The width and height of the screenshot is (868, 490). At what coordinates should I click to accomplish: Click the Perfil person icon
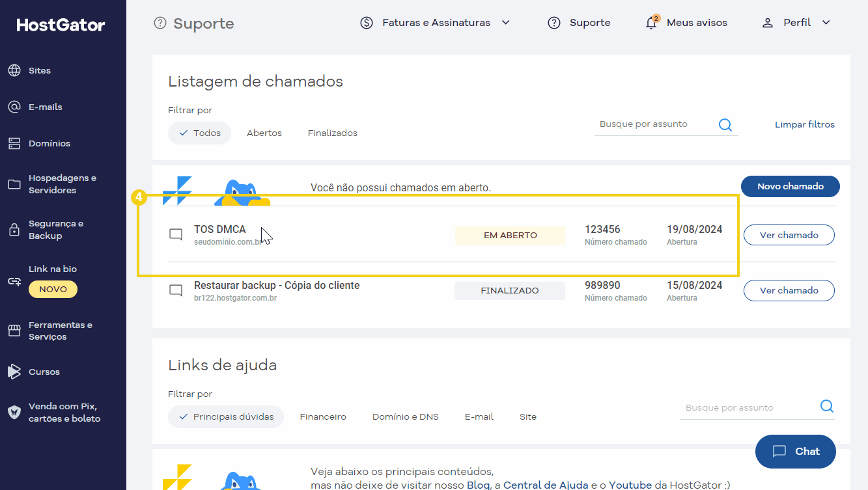pos(768,23)
